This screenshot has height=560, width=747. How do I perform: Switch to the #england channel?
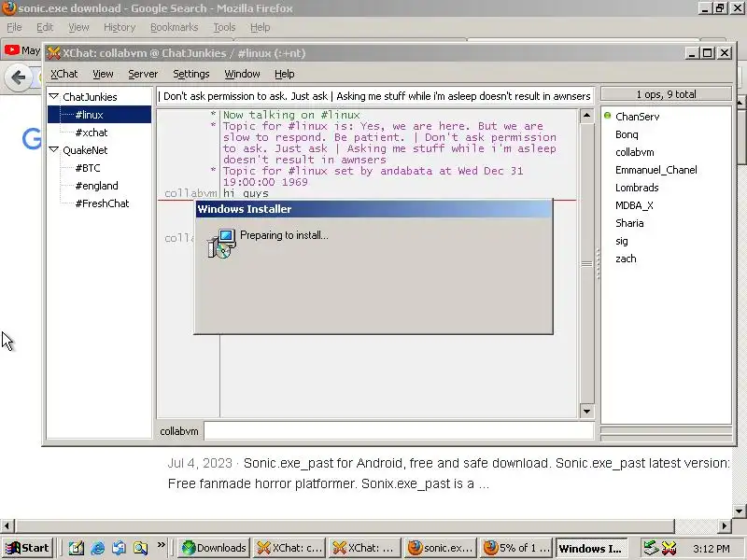pos(97,186)
